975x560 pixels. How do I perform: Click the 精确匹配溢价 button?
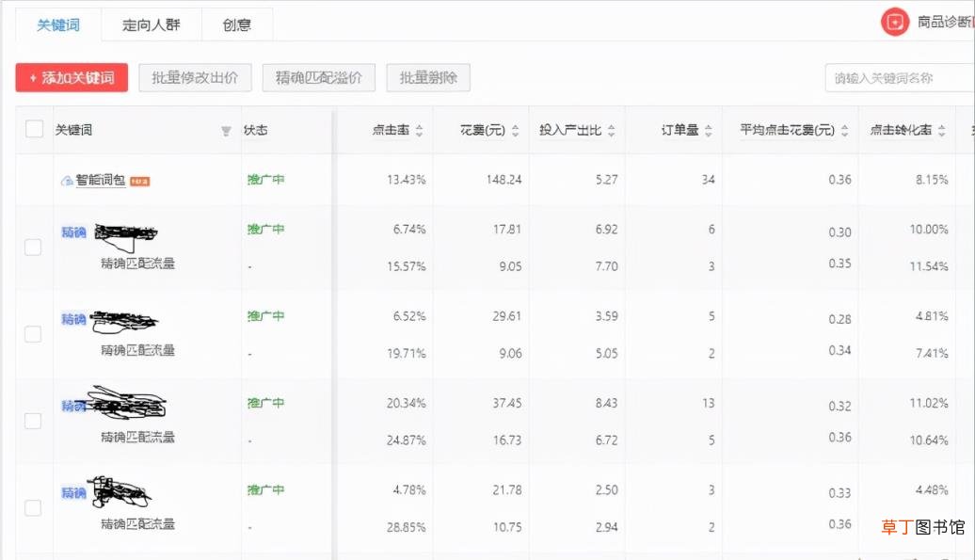click(x=319, y=78)
